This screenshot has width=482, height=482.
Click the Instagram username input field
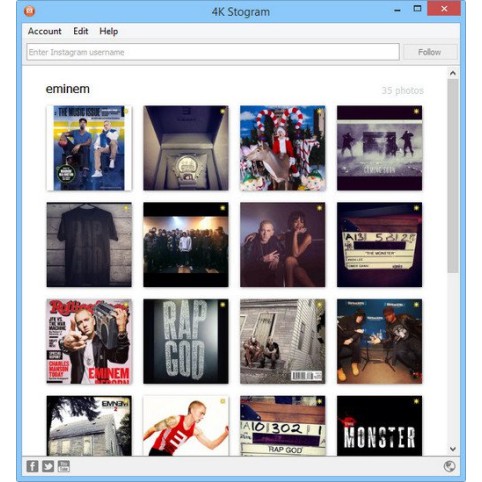pos(213,52)
